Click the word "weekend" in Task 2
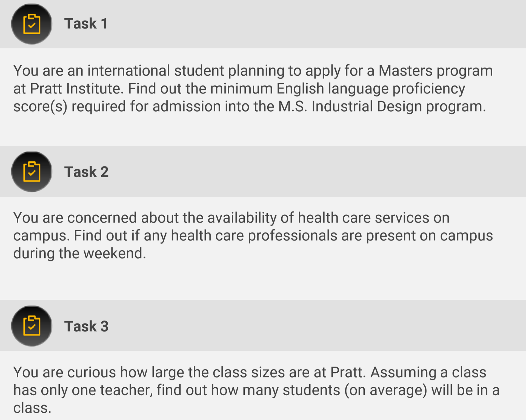The width and height of the screenshot is (526, 420). [x=114, y=253]
